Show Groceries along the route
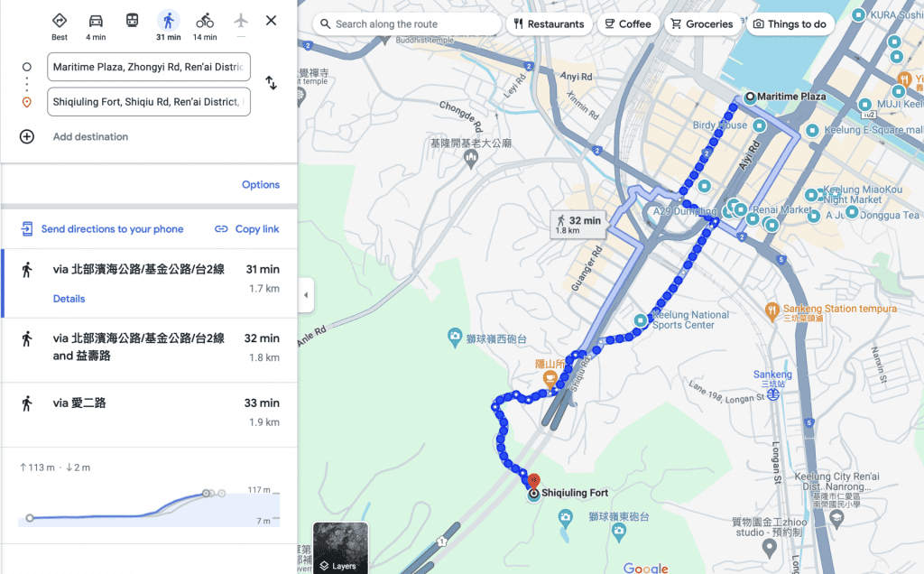The image size is (924, 574). 701,24
